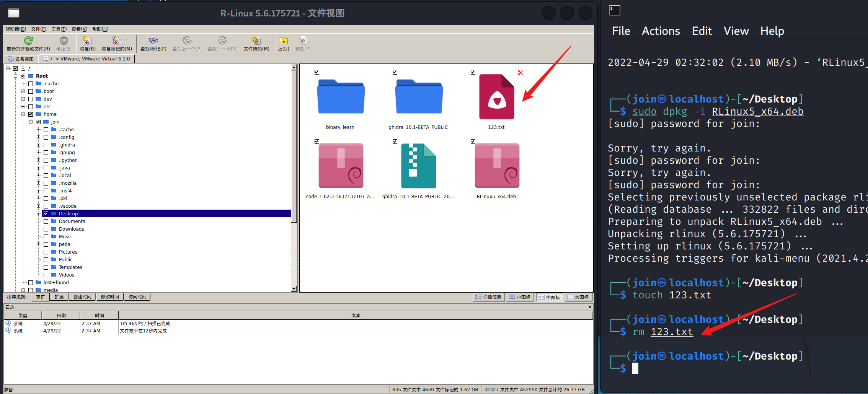Collapse the home folder tree node
The image size is (868, 394).
pyautogui.click(x=23, y=114)
